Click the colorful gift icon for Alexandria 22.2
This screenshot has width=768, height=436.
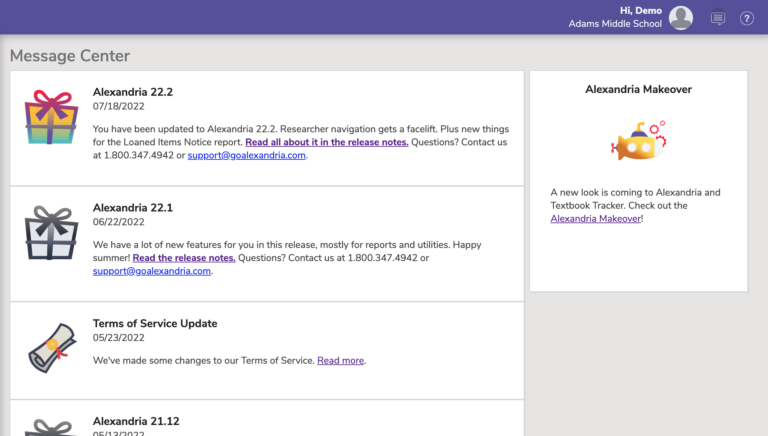[x=51, y=117]
